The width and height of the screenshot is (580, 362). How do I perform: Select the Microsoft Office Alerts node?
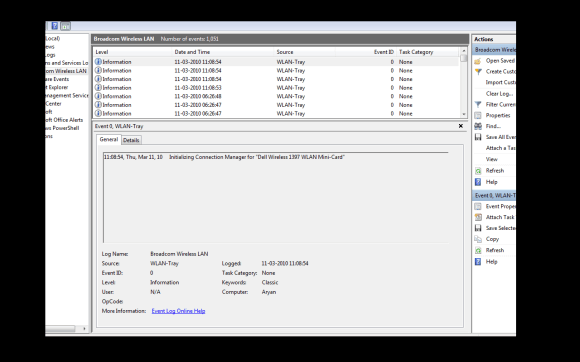(64, 120)
